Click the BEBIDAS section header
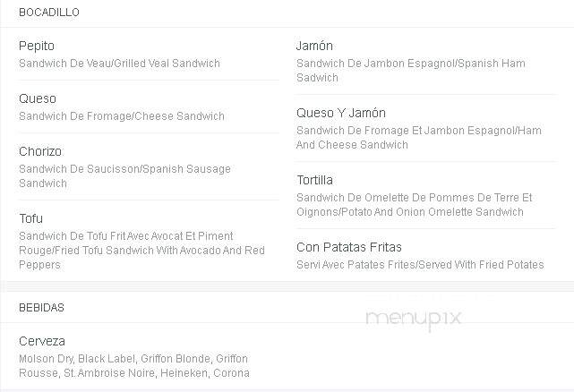574x392 pixels. click(x=42, y=308)
